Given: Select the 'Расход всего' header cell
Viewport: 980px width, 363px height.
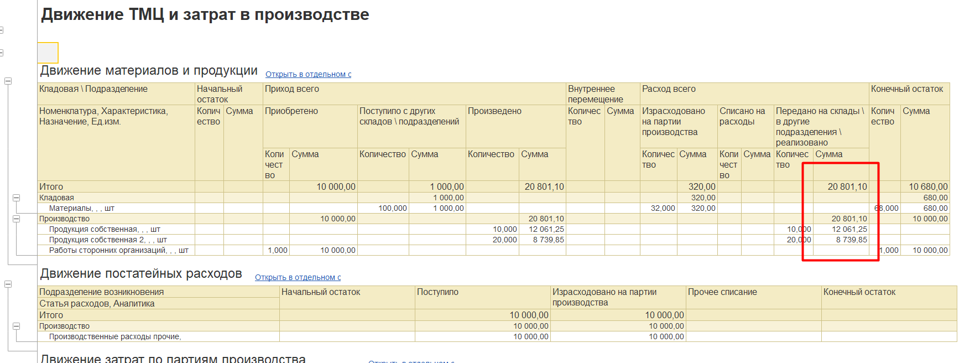Looking at the screenshot, I should tap(754, 94).
